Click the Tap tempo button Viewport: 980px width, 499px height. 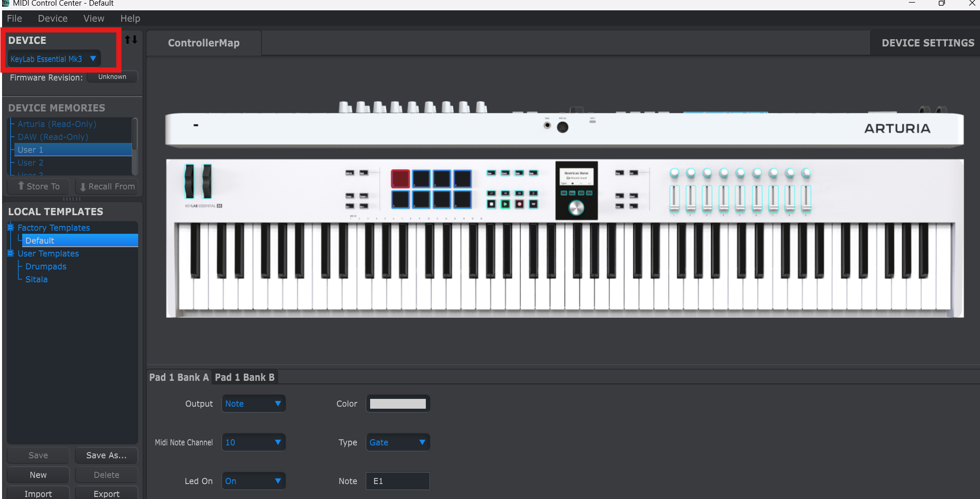533,204
